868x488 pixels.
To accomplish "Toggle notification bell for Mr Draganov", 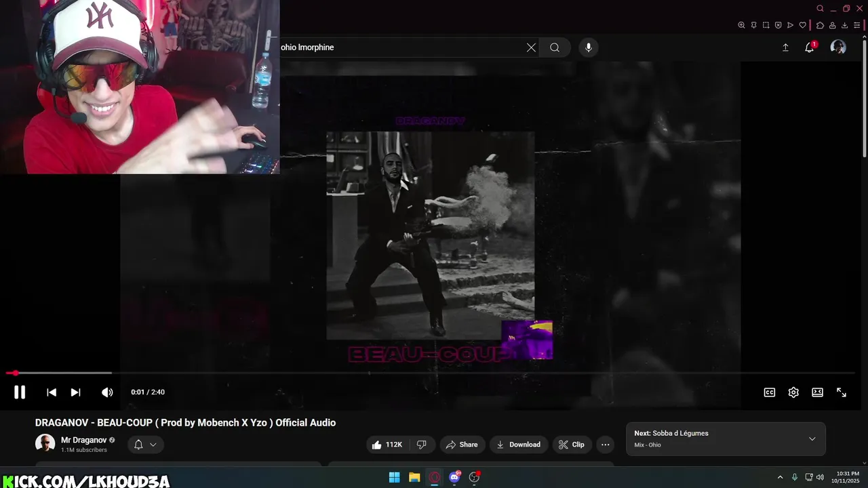I will [x=138, y=445].
